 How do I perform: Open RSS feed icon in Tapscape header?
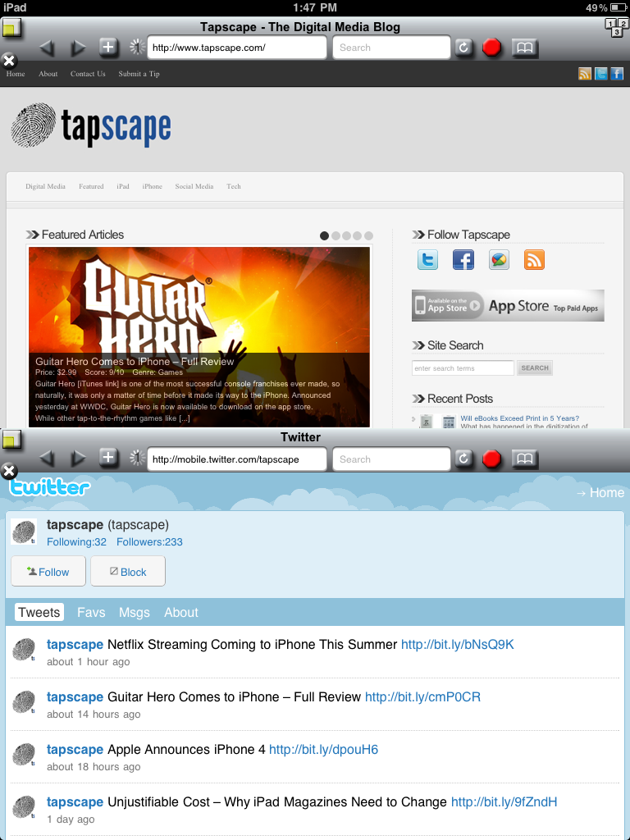click(585, 74)
